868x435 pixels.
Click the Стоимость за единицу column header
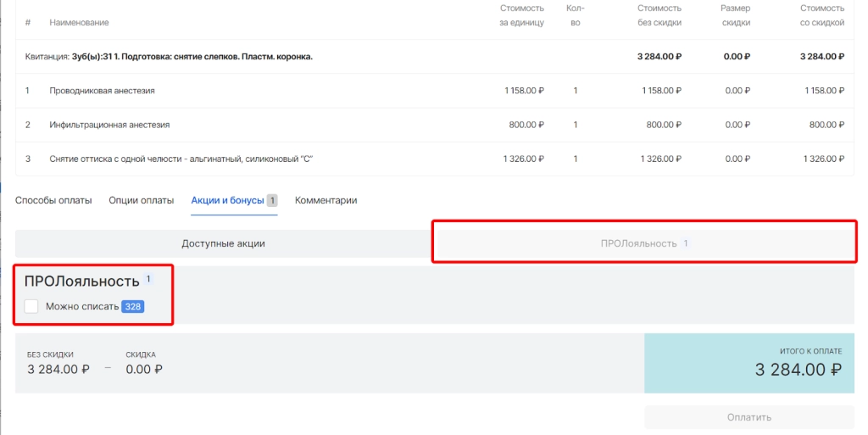(521, 15)
